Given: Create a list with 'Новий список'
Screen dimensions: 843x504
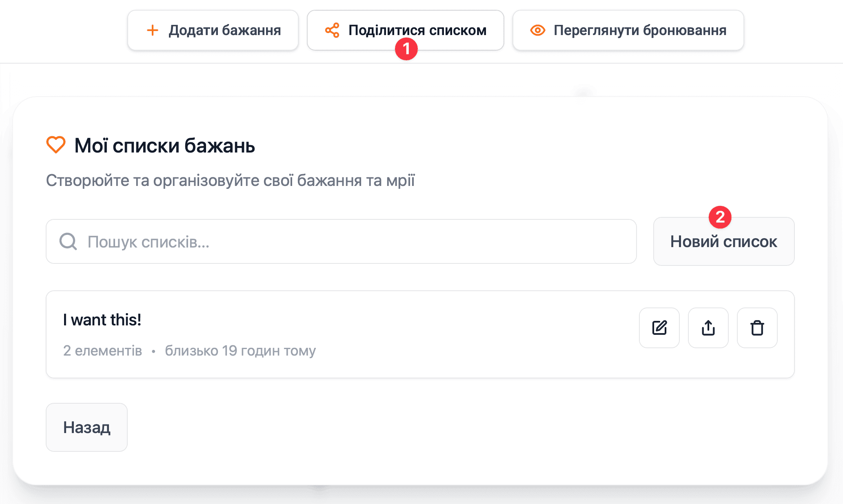Looking at the screenshot, I should [x=724, y=241].
